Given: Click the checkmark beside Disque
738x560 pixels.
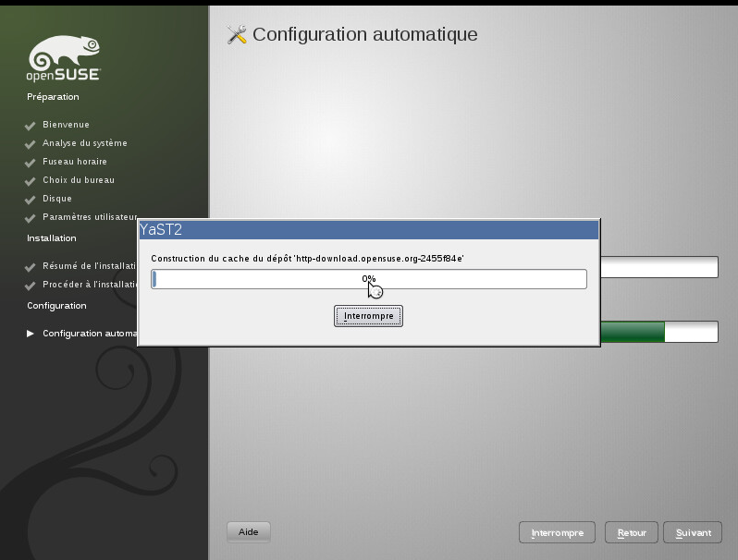Looking at the screenshot, I should pyautogui.click(x=31, y=200).
